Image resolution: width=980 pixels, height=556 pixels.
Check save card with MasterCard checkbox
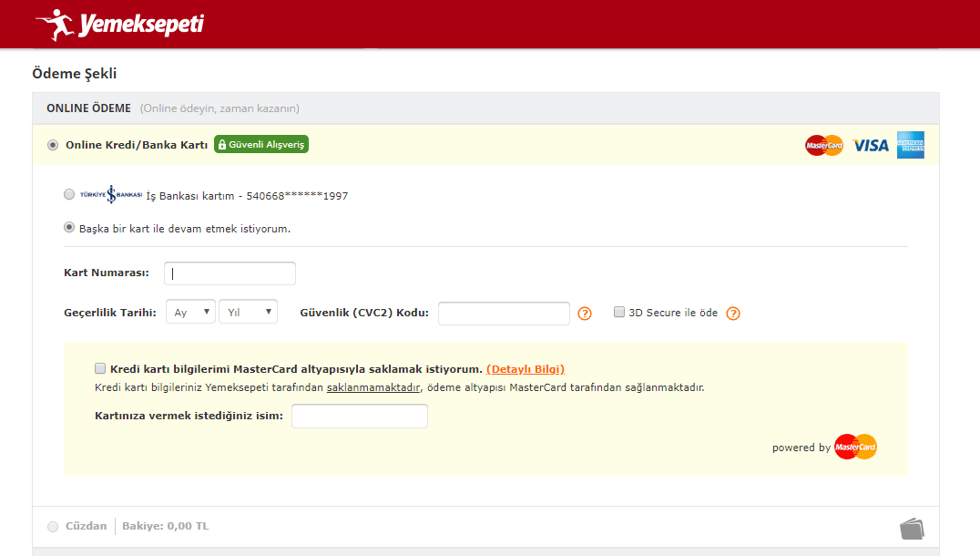[100, 368]
